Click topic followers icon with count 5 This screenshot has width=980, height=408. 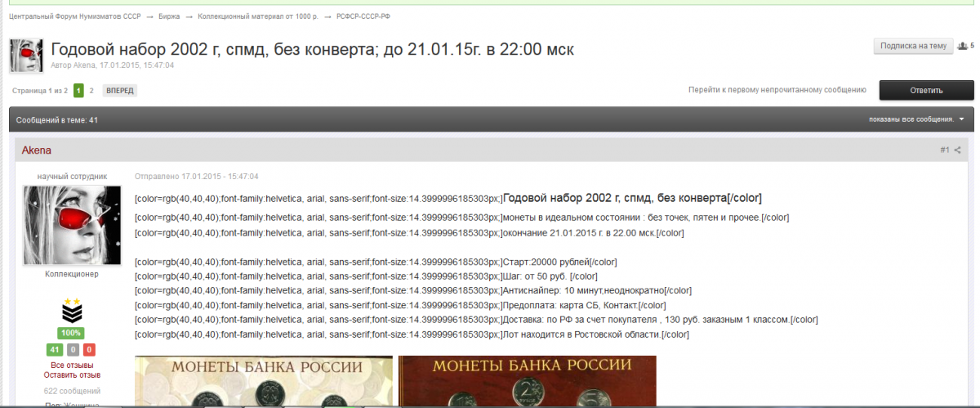pos(965,46)
